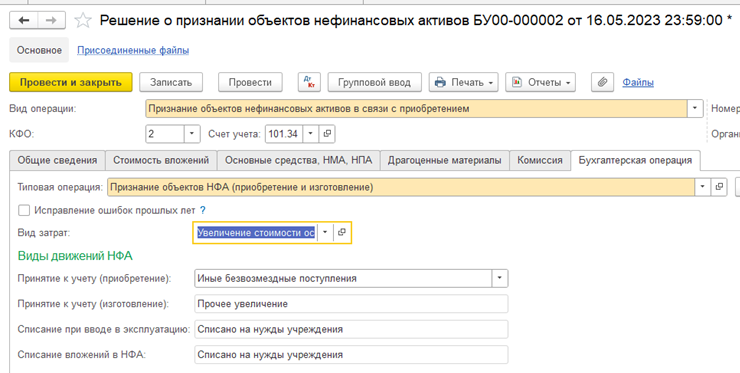Expand Вид затрат dropdown arrow

pyautogui.click(x=325, y=232)
